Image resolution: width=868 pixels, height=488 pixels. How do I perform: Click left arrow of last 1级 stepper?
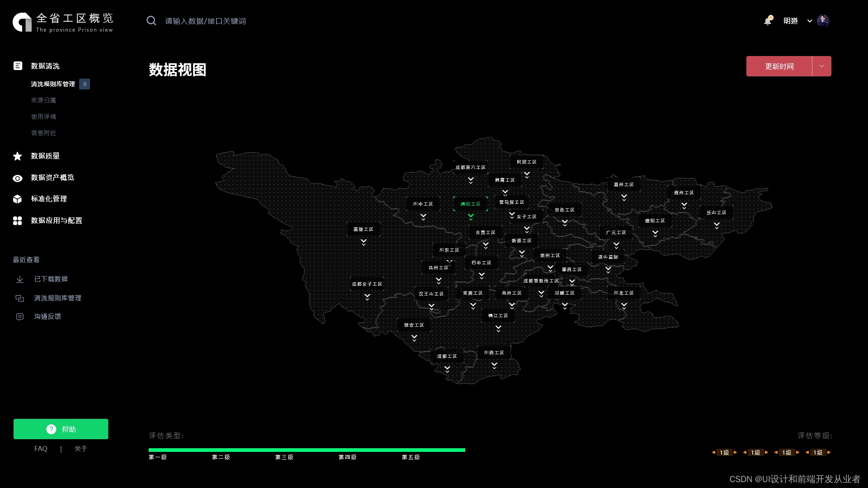[807, 452]
